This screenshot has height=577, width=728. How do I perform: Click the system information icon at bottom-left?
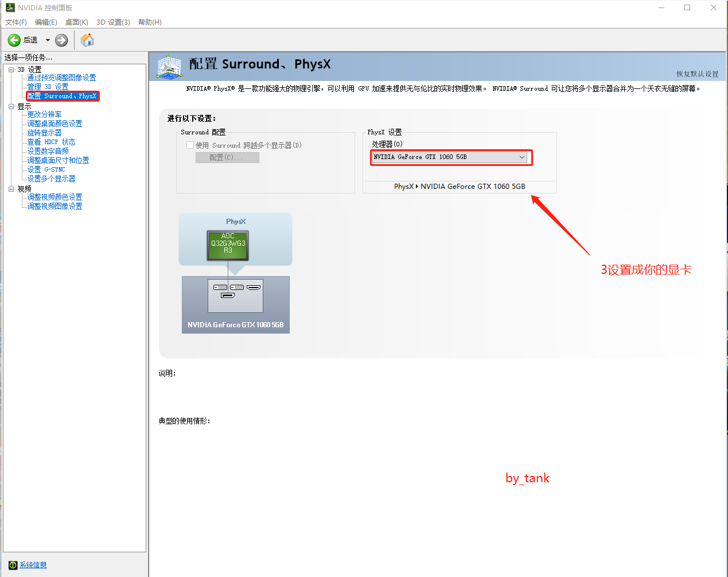(13, 565)
